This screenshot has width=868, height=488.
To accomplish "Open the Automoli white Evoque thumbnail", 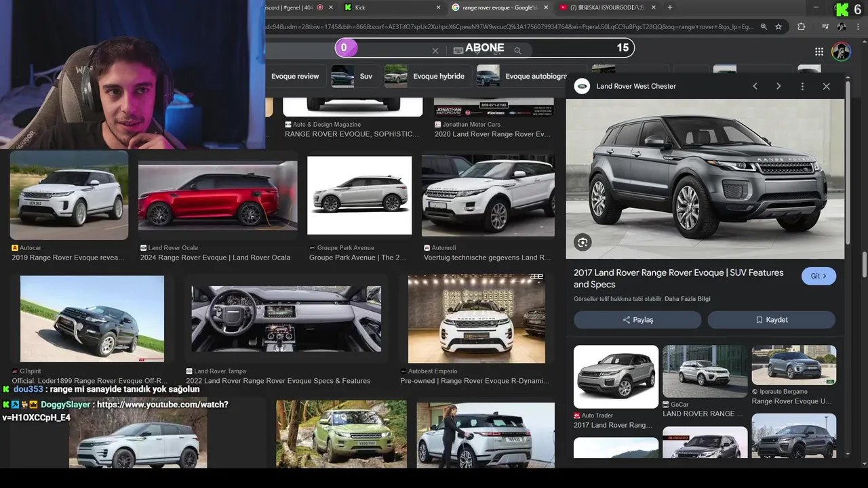I will (488, 195).
